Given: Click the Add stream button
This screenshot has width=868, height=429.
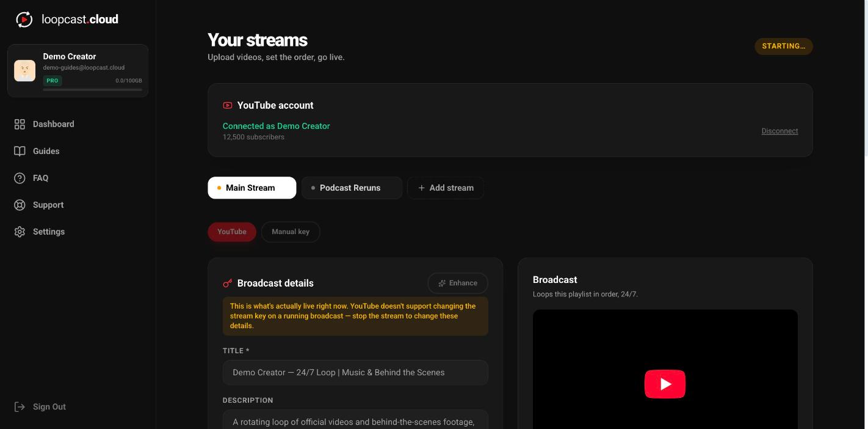Looking at the screenshot, I should pos(446,188).
